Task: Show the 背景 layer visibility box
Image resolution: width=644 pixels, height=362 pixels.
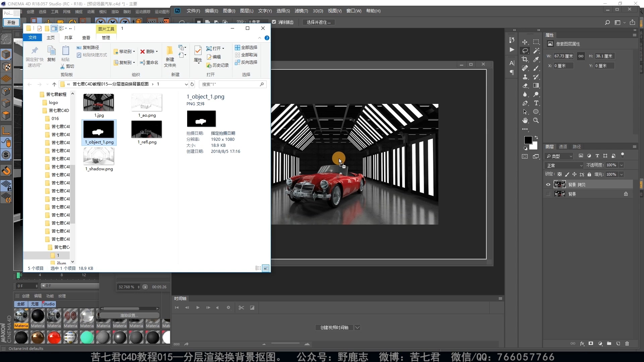Action: pyautogui.click(x=548, y=194)
